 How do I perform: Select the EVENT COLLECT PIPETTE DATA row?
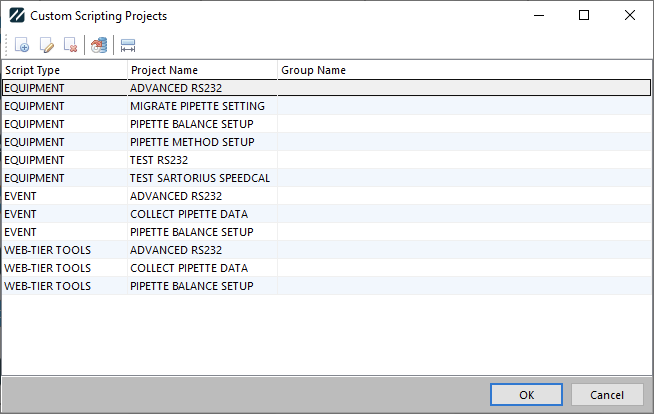coord(189,214)
